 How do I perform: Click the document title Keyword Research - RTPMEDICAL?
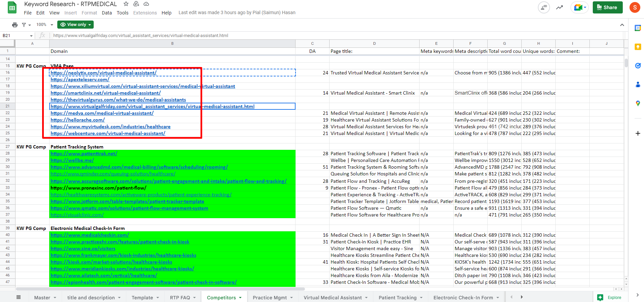[70, 4]
